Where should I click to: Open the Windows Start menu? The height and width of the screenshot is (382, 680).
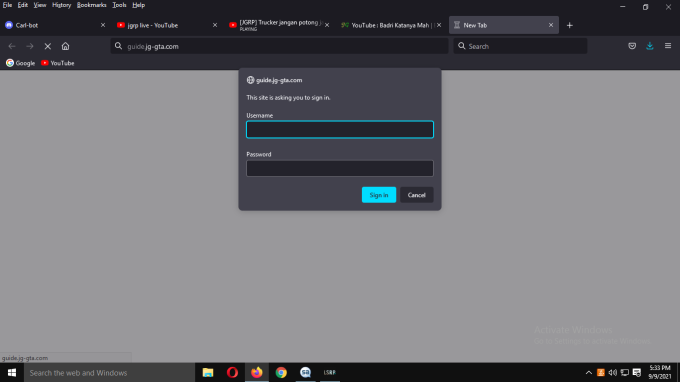click(x=12, y=372)
